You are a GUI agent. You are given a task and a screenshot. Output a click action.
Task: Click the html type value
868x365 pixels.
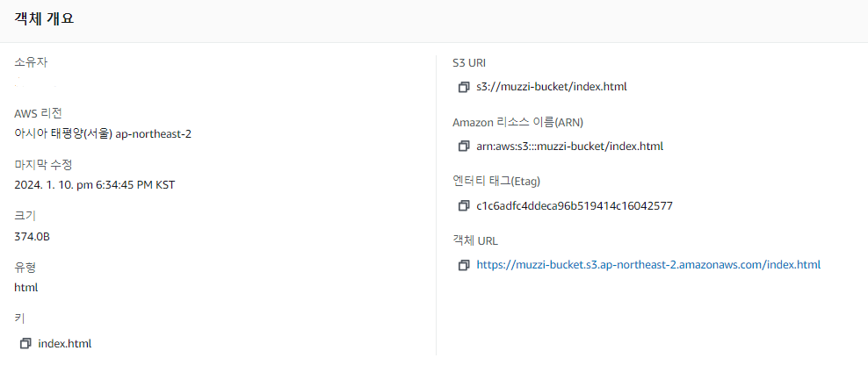(x=26, y=288)
